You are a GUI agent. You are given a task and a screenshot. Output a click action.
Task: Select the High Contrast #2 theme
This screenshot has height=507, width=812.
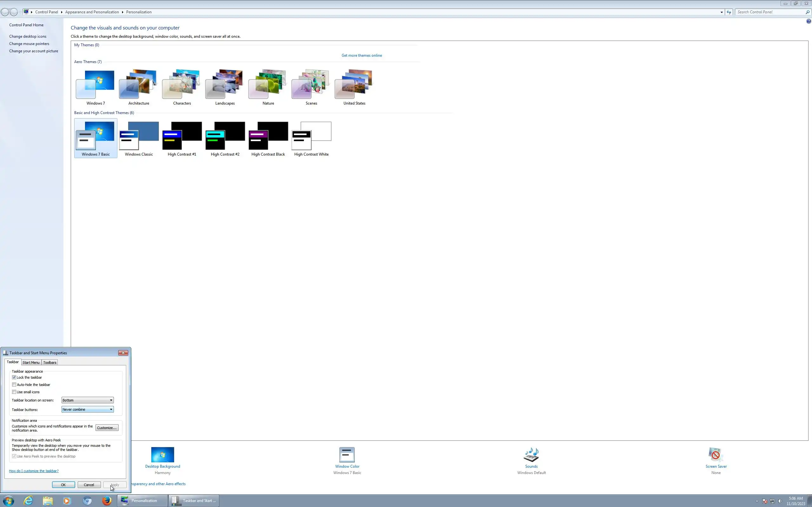pos(225,138)
